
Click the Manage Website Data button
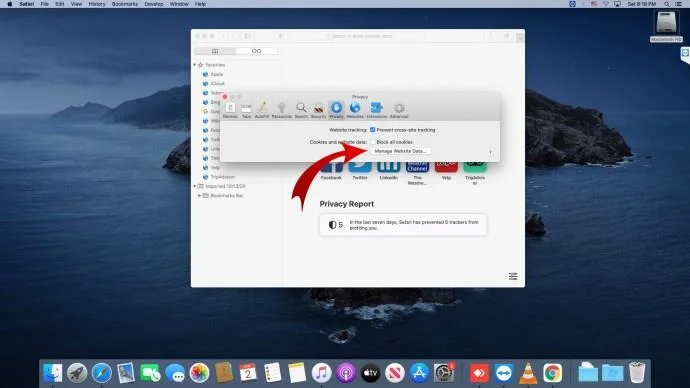pyautogui.click(x=400, y=151)
